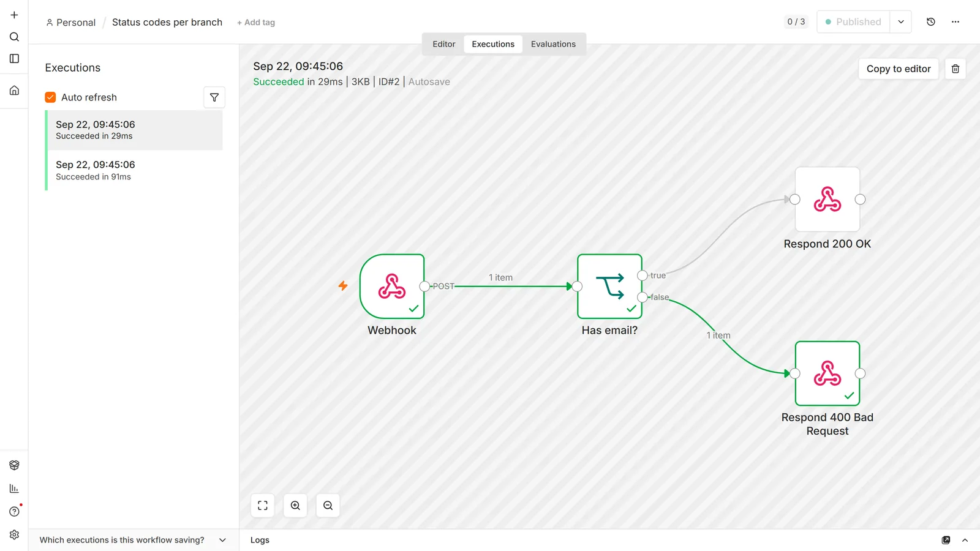Open the Insights chart icon
This screenshot has height=551, width=980.
coord(14,489)
